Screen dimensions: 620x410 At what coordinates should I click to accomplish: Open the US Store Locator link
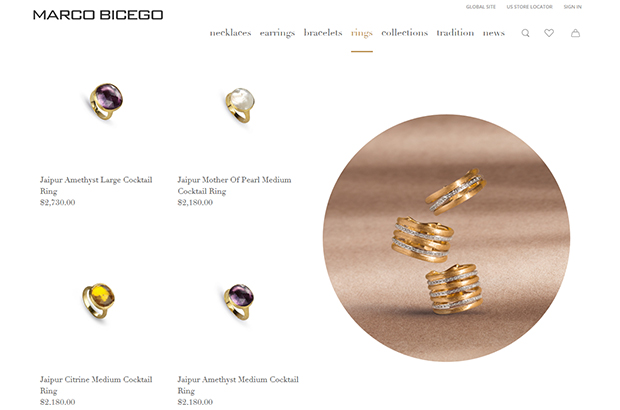[529, 7]
